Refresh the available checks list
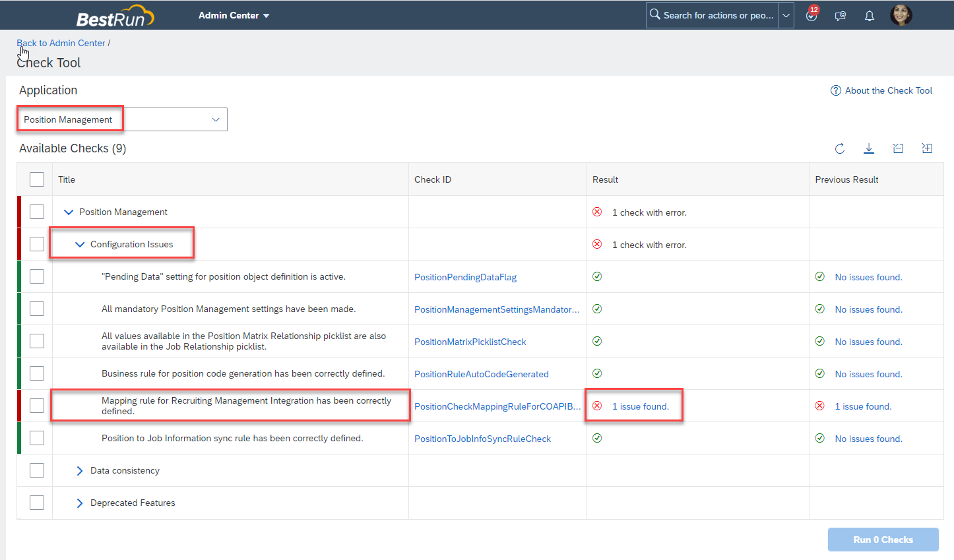This screenshot has height=560, width=954. point(840,148)
